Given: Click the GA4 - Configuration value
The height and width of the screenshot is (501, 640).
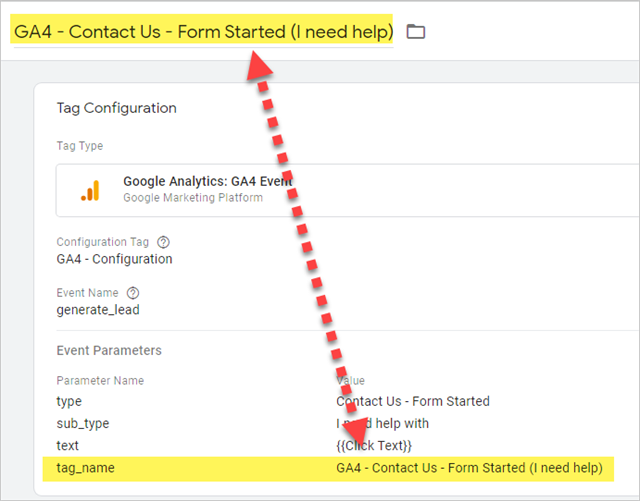Looking at the screenshot, I should tap(114, 259).
